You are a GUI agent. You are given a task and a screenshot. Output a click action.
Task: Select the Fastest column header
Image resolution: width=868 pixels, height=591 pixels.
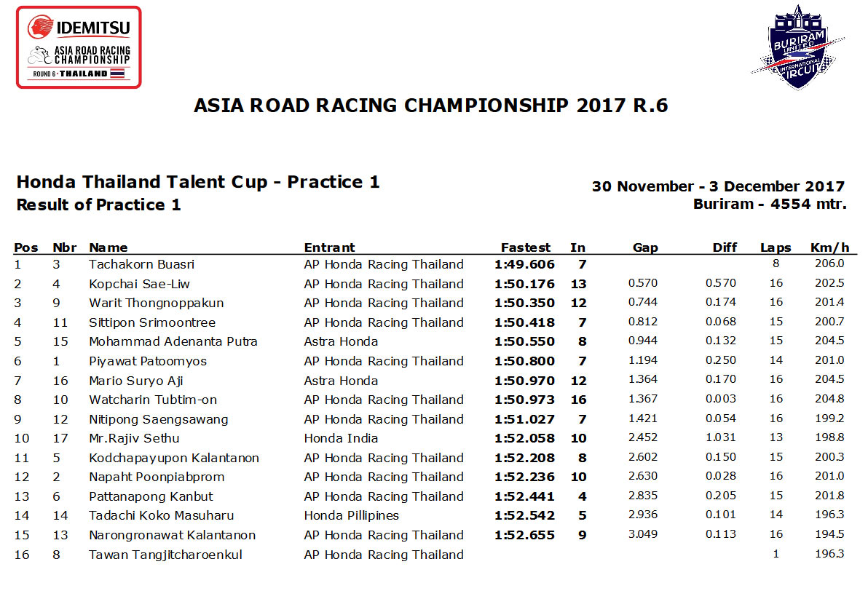[525, 247]
